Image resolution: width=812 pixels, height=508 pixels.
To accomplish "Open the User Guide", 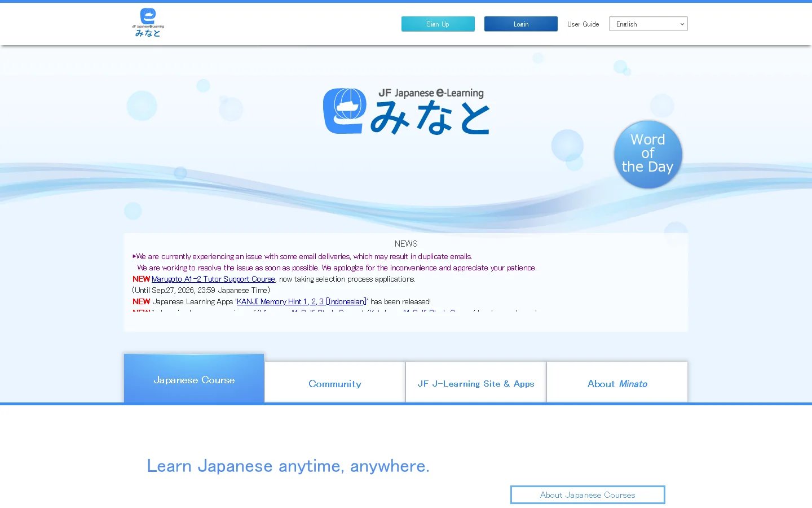I will 583,24.
